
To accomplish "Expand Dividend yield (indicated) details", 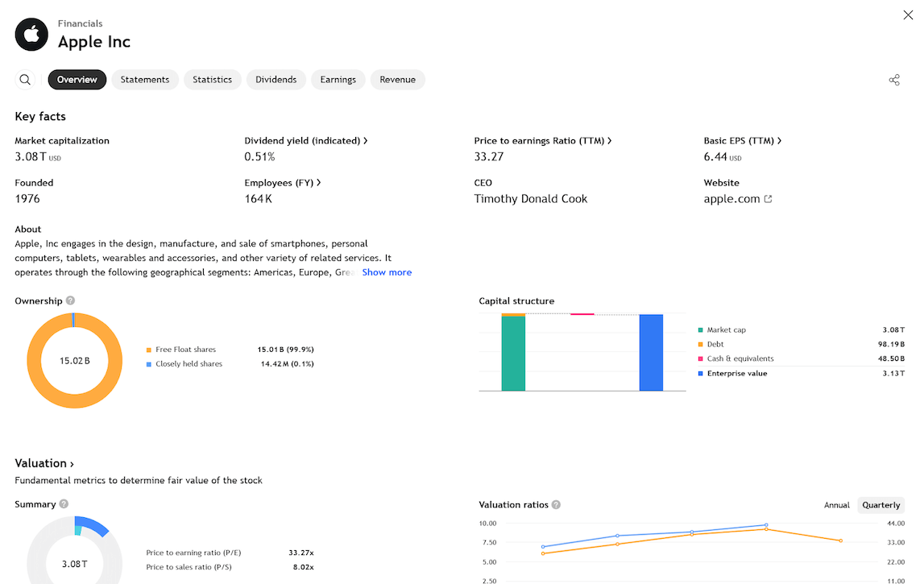I will pos(306,141).
